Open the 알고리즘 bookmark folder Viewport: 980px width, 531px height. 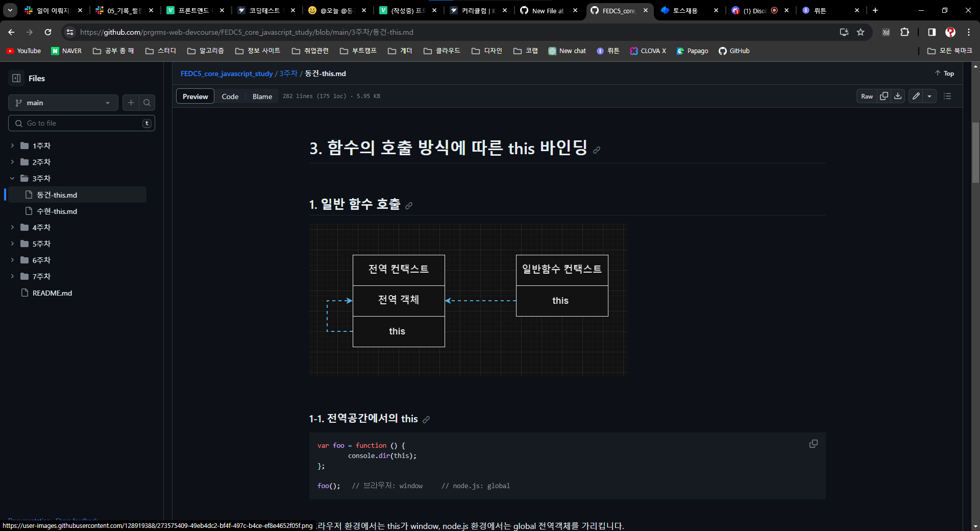click(206, 51)
